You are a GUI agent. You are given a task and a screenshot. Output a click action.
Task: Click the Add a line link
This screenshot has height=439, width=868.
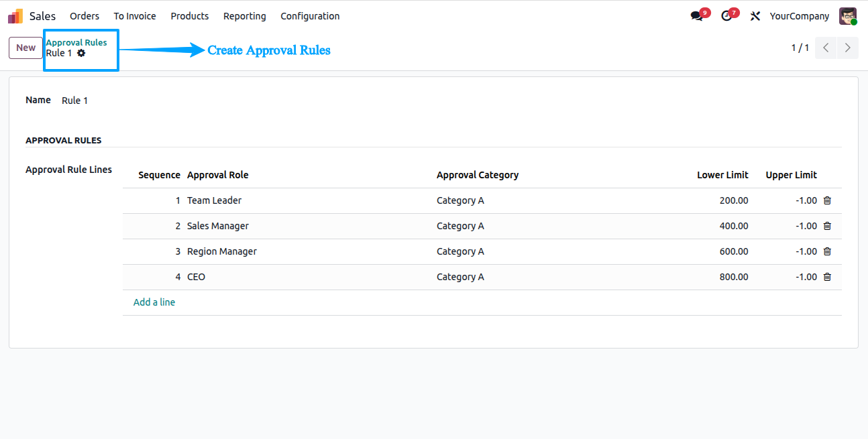[x=154, y=302]
